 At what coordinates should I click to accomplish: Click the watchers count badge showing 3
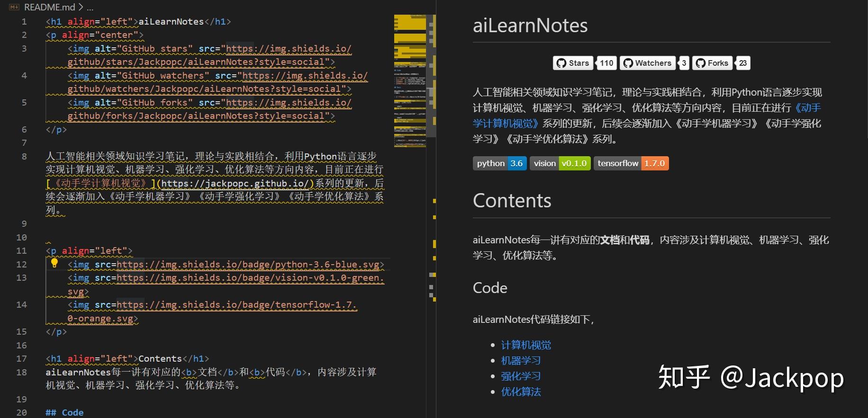pyautogui.click(x=684, y=63)
